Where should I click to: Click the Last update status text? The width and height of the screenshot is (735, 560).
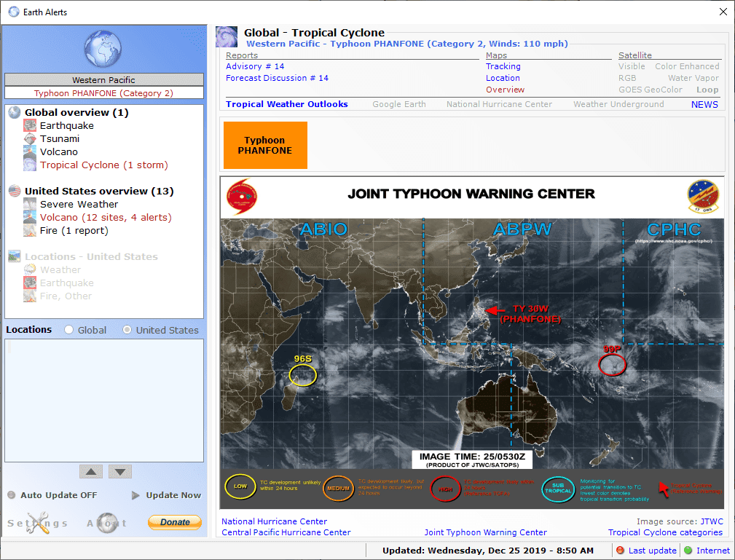652,551
